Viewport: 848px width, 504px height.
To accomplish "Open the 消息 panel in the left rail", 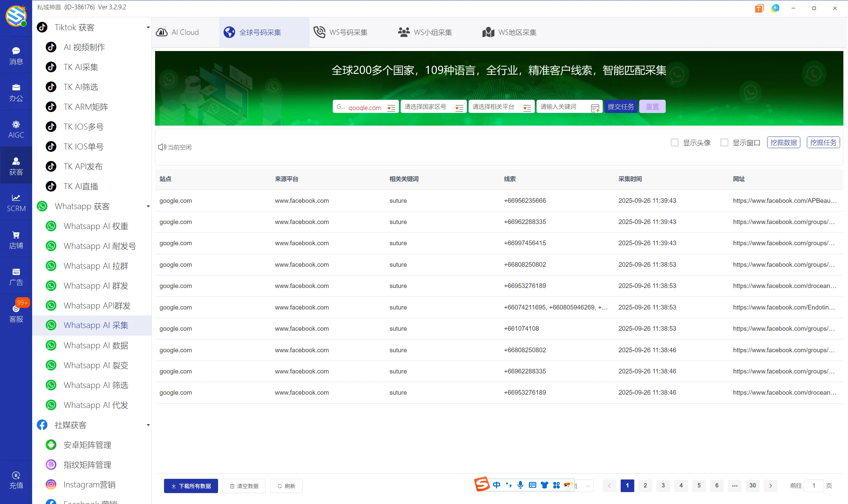I will pyautogui.click(x=16, y=55).
